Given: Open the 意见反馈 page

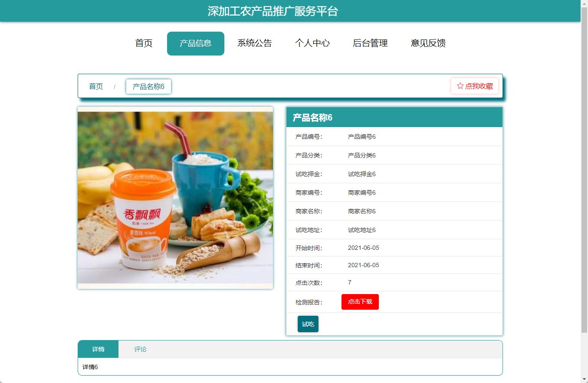Looking at the screenshot, I should click(427, 43).
